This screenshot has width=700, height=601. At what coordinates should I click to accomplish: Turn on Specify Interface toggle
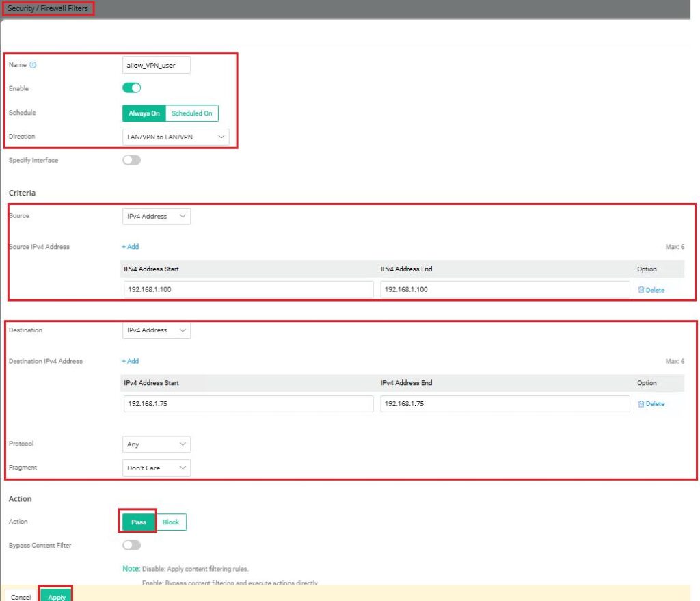click(131, 160)
